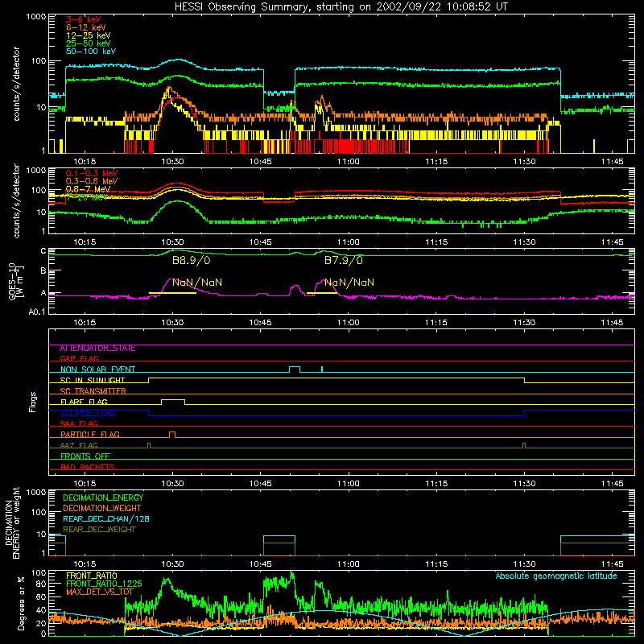The height and width of the screenshot is (644, 644).
Task: Click the DECIMATION_ENERGY legend label
Action: tap(104, 497)
